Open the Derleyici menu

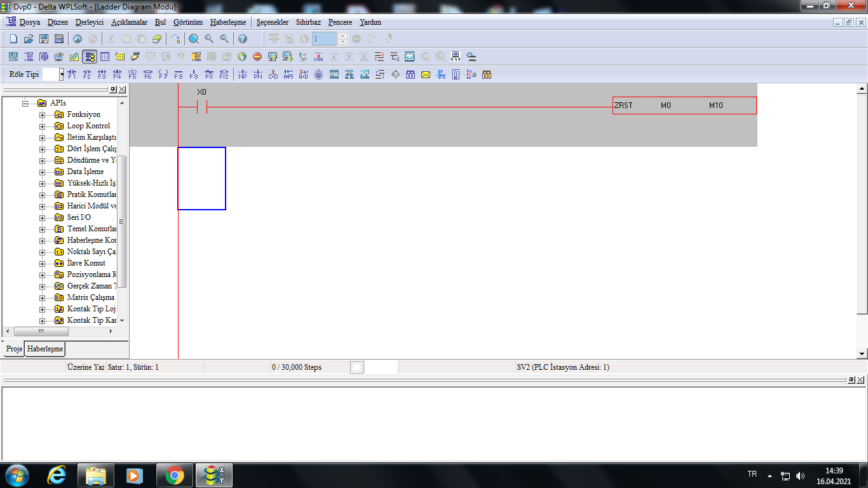click(90, 22)
